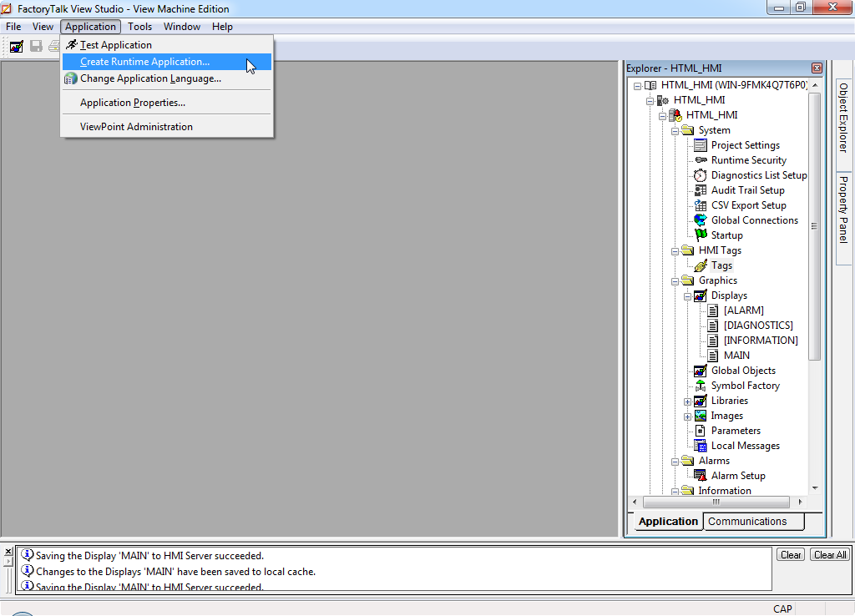
Task: Click the Parameters file icon
Action: tap(701, 431)
